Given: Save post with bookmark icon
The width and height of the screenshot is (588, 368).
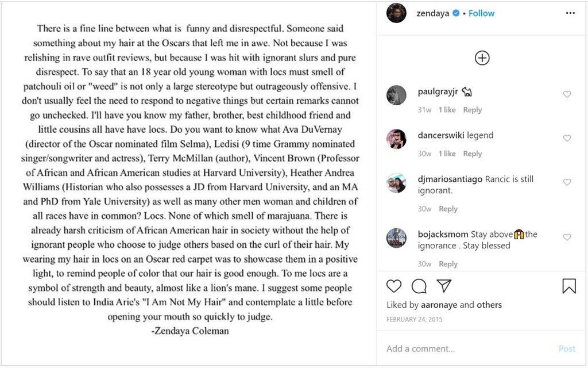Looking at the screenshot, I should (x=568, y=286).
